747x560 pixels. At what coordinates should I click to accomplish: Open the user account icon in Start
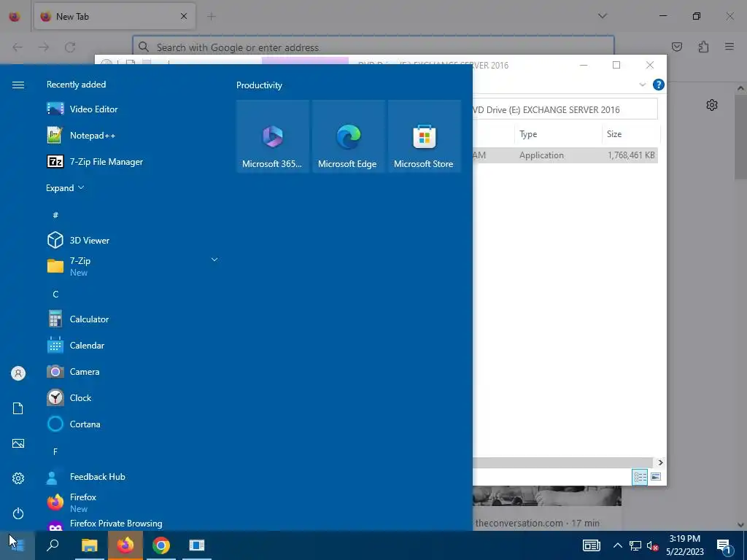click(x=18, y=373)
